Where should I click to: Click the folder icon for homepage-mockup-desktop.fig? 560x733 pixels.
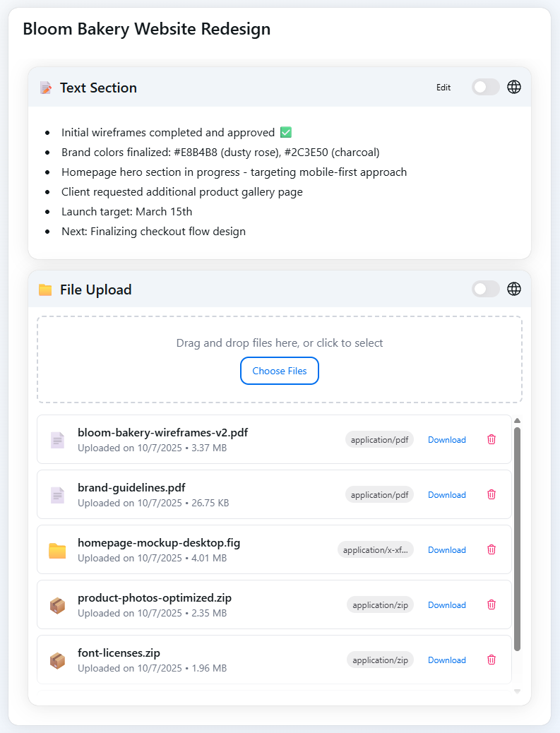[57, 549]
